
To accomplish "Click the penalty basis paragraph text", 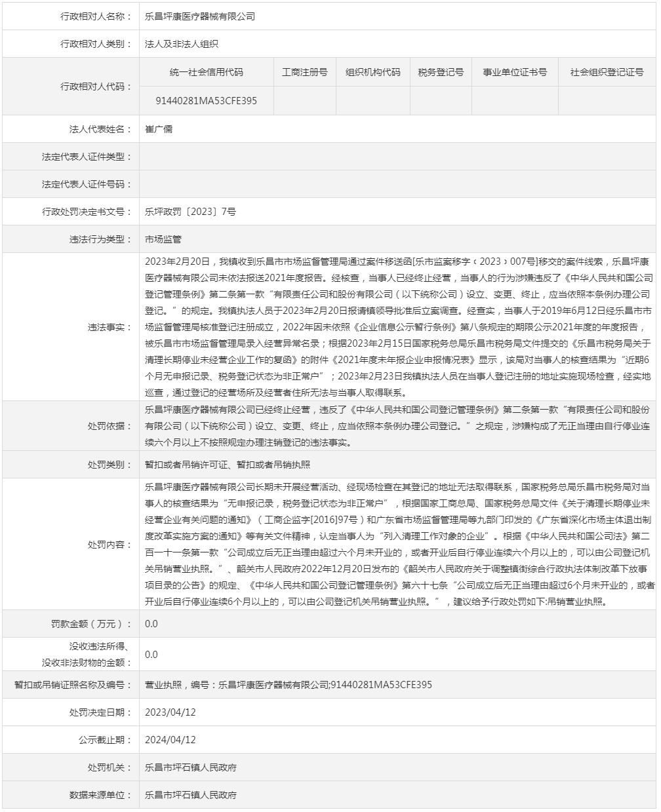I will pyautogui.click(x=399, y=425).
